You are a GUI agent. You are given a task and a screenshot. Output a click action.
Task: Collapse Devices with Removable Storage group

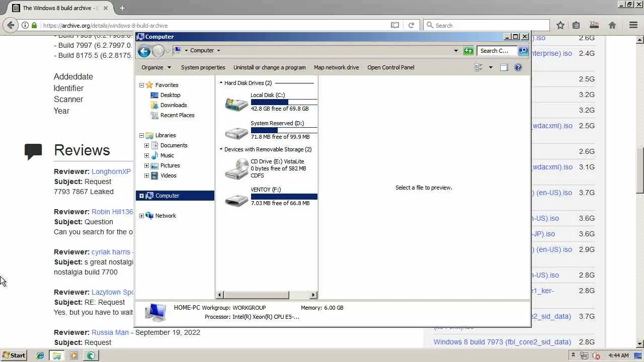(221, 149)
